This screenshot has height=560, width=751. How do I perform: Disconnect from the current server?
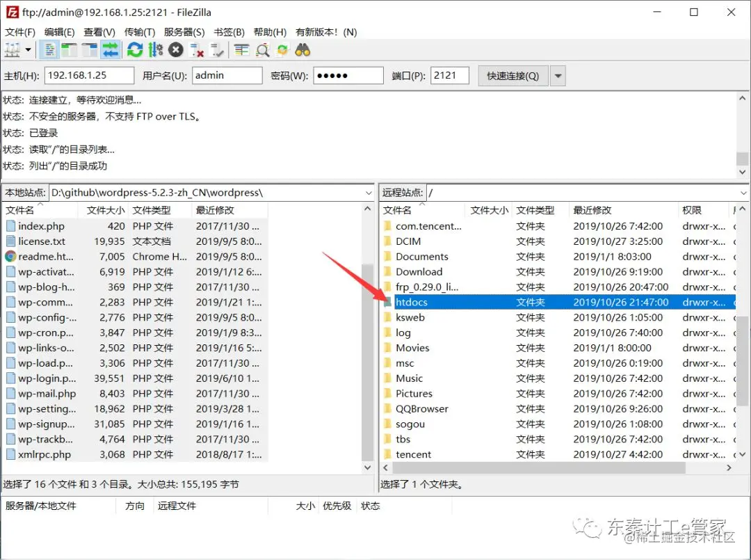click(x=196, y=49)
